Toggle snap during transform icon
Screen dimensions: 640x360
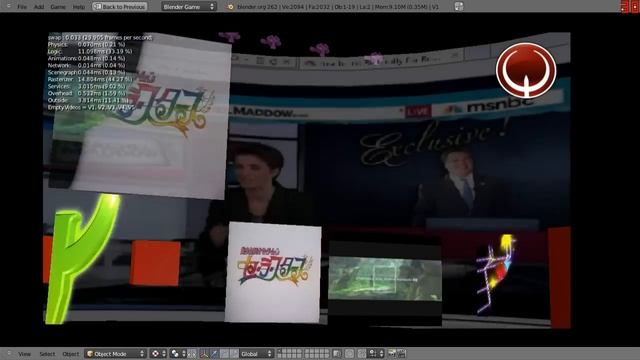click(362, 354)
